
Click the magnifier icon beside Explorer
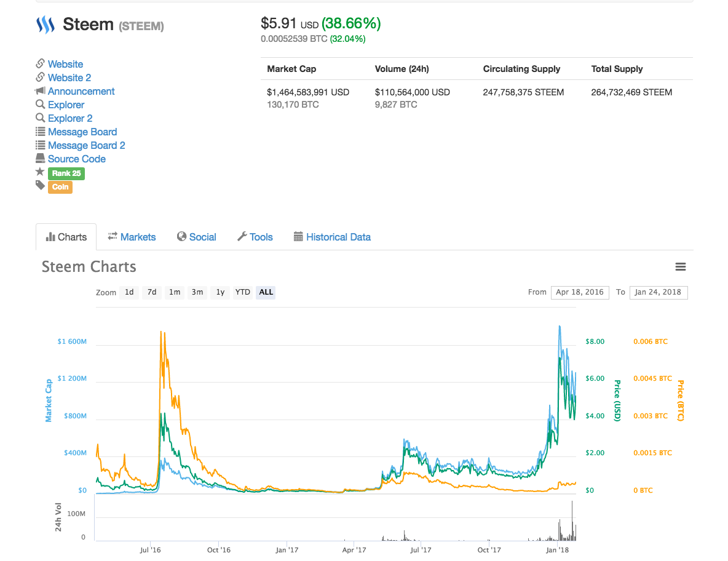[41, 104]
